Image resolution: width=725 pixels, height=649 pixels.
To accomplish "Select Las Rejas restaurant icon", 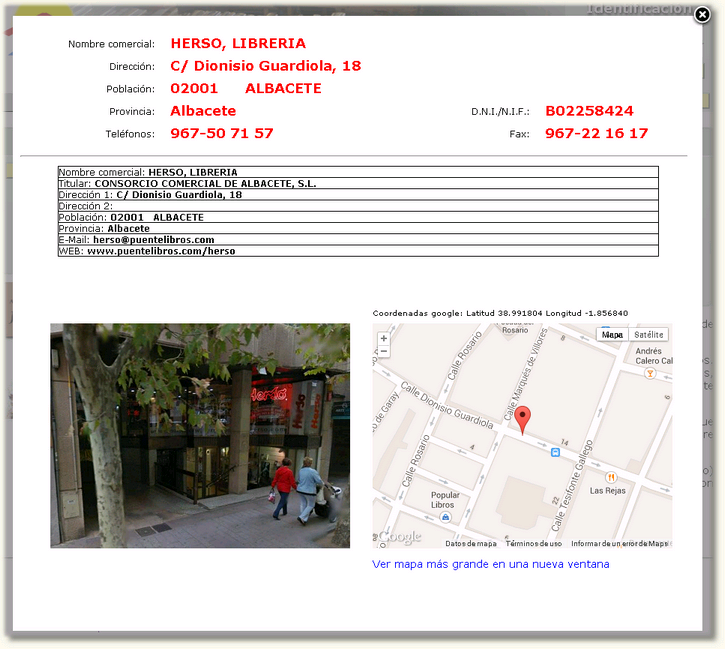I will [610, 478].
